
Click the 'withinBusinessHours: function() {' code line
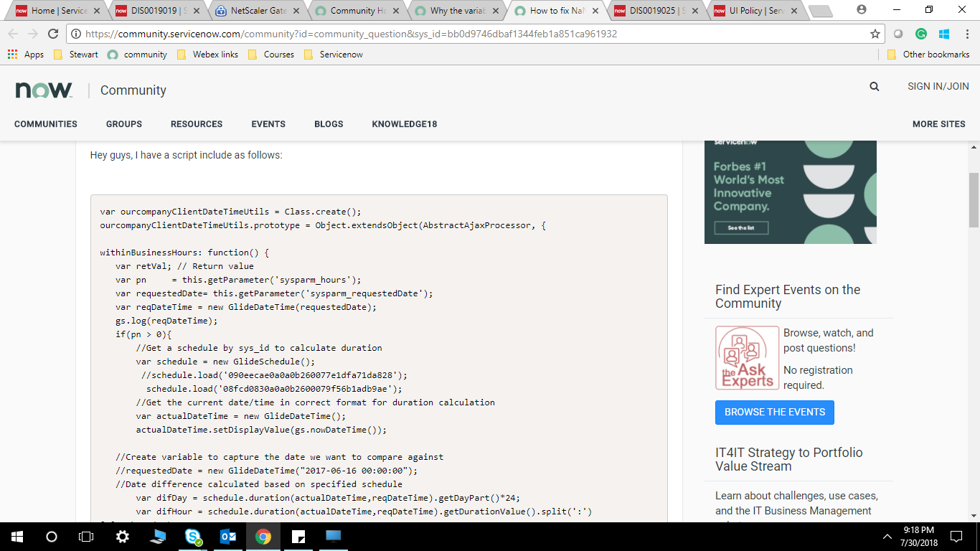click(184, 253)
